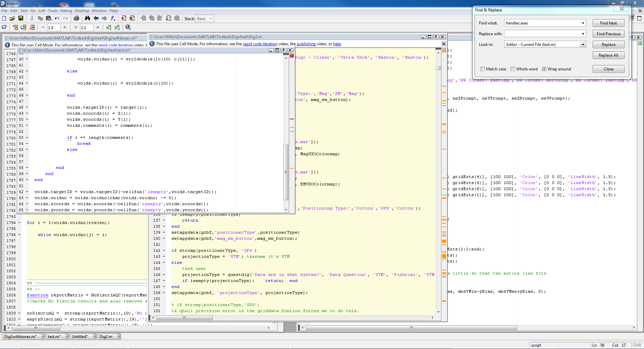The width and height of the screenshot is (644, 349).
Task: Click the Replace button
Action: coord(608,45)
